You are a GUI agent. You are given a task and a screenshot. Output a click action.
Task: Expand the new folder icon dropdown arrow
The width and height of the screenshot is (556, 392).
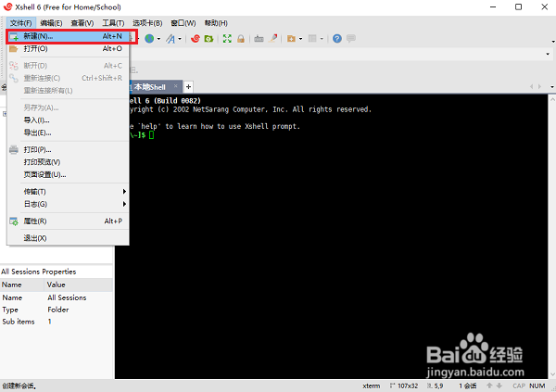point(300,39)
